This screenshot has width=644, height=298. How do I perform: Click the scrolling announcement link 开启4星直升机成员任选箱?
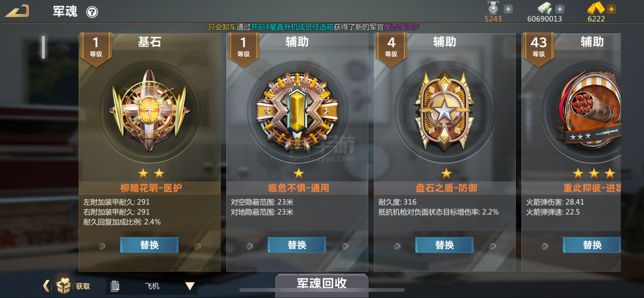point(292,27)
